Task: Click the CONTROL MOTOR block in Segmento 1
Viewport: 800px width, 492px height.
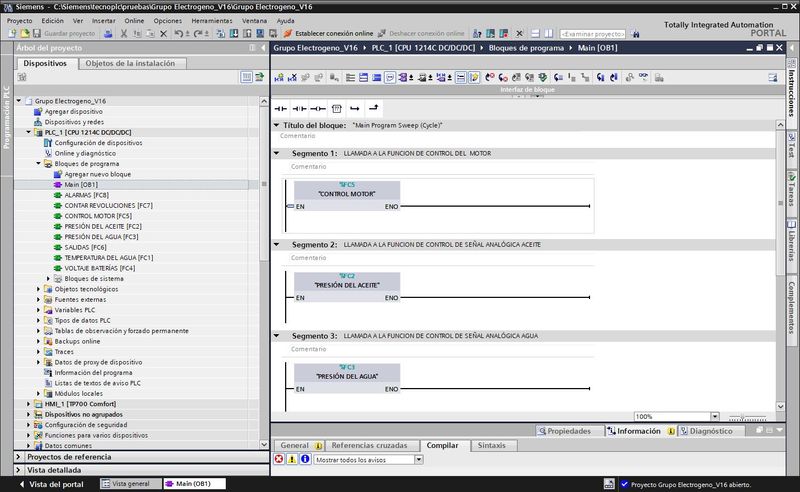Action: (x=347, y=196)
